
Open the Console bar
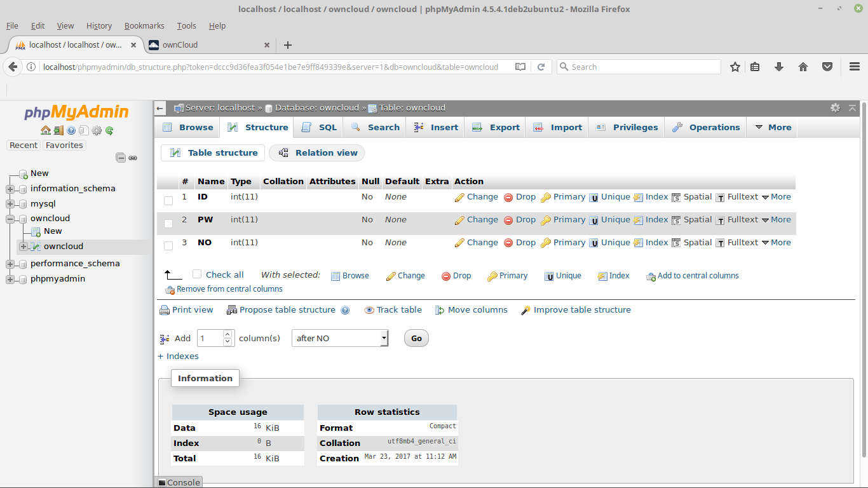pyautogui.click(x=179, y=482)
